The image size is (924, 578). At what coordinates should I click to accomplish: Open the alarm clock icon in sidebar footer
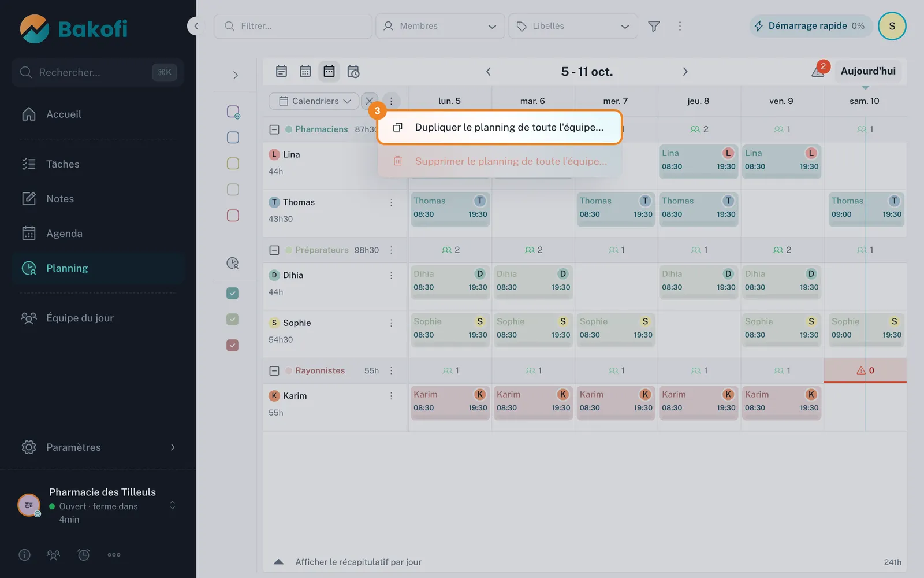coord(84,555)
